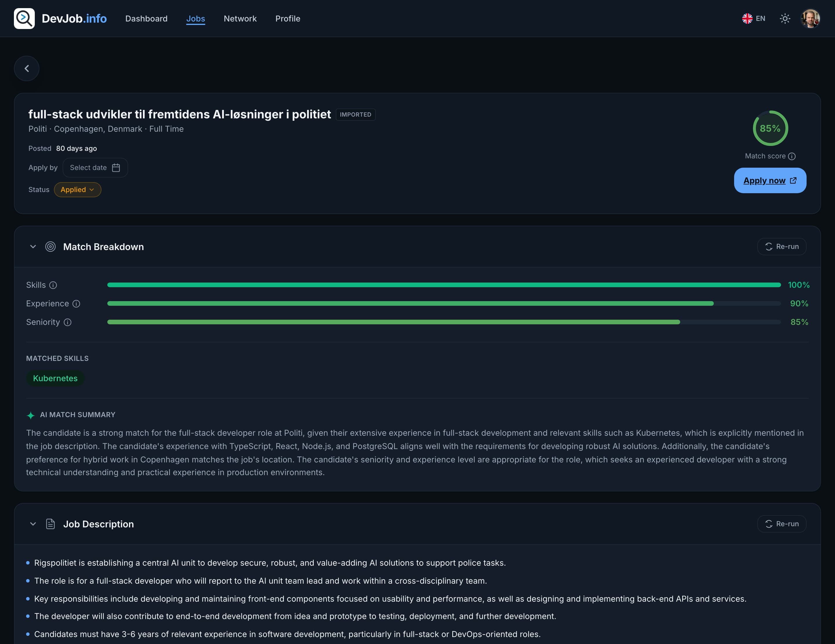Click the Kubernetes matched skill tag
835x644 pixels.
tap(55, 378)
